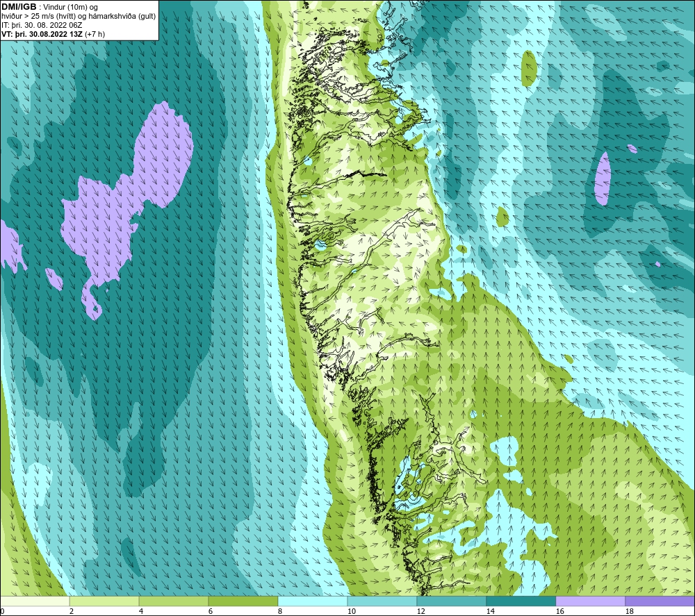This screenshot has width=695, height=616.
Task: Click the legend value "18"
Action: coord(629,612)
